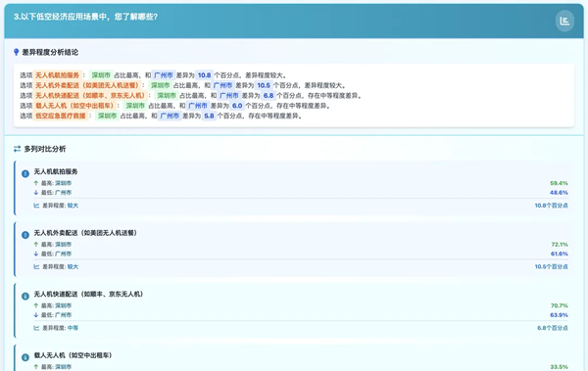Image resolution: width=588 pixels, height=371 pixels.
Task: Click the 33.5% value
Action: [559, 367]
